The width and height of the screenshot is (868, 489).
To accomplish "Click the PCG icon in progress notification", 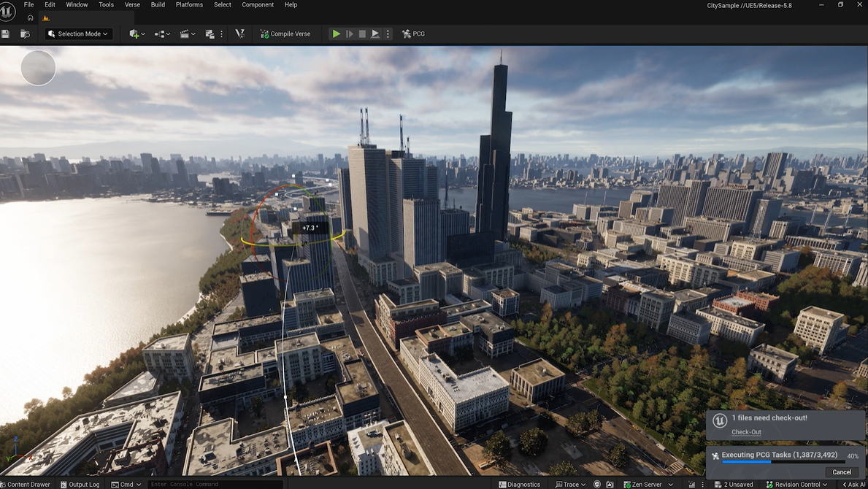I will [715, 456].
